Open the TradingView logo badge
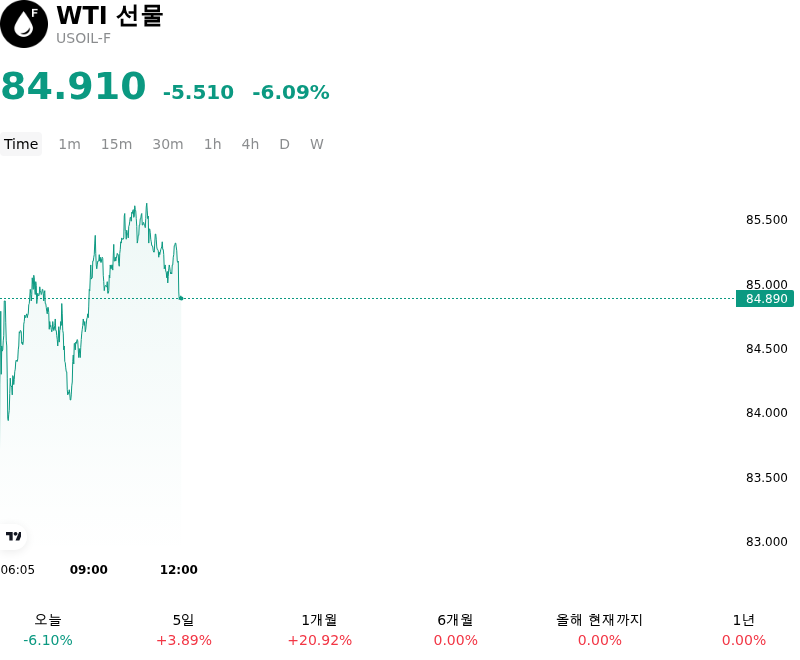Viewport: 800px width, 660px height. [x=13, y=536]
